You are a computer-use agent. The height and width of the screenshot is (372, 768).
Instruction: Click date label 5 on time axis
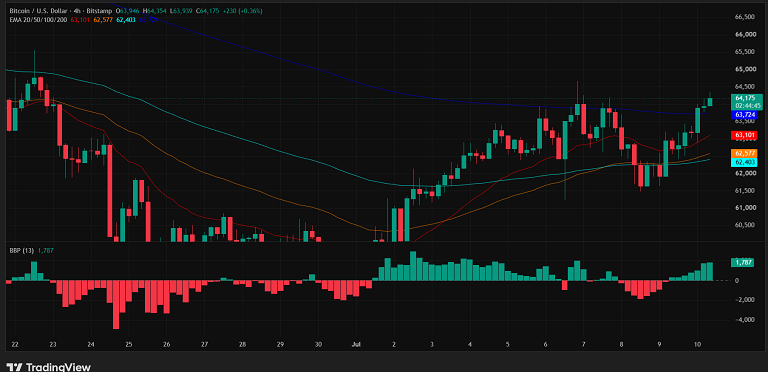tap(507, 344)
